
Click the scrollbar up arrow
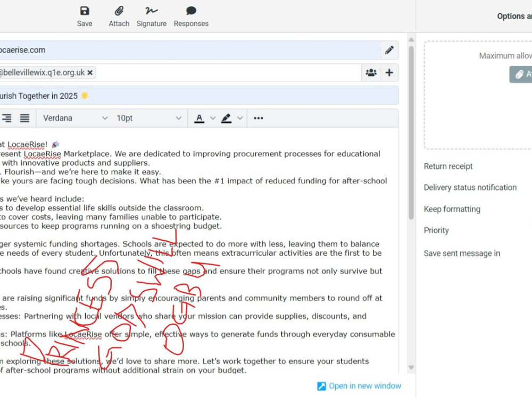point(411,40)
